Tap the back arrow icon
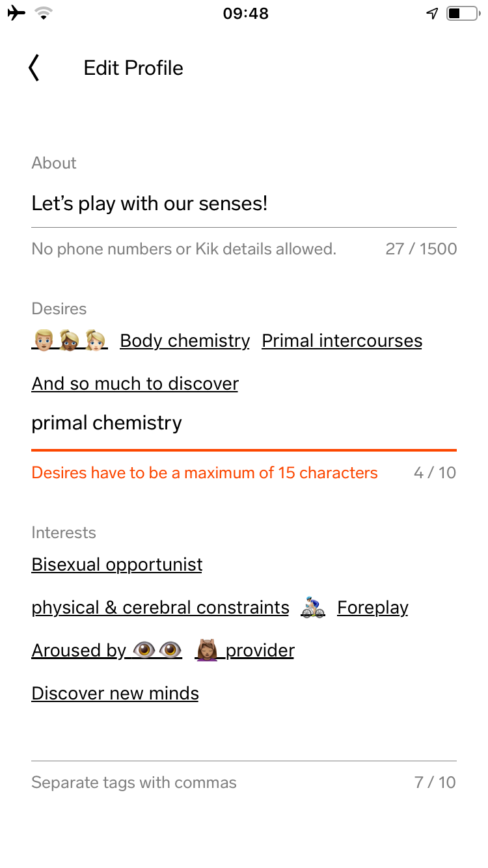Image resolution: width=488 pixels, height=868 pixels. pyautogui.click(x=34, y=68)
